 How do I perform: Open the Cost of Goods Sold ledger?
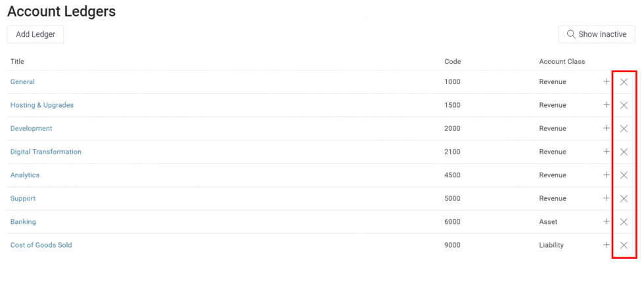point(41,245)
